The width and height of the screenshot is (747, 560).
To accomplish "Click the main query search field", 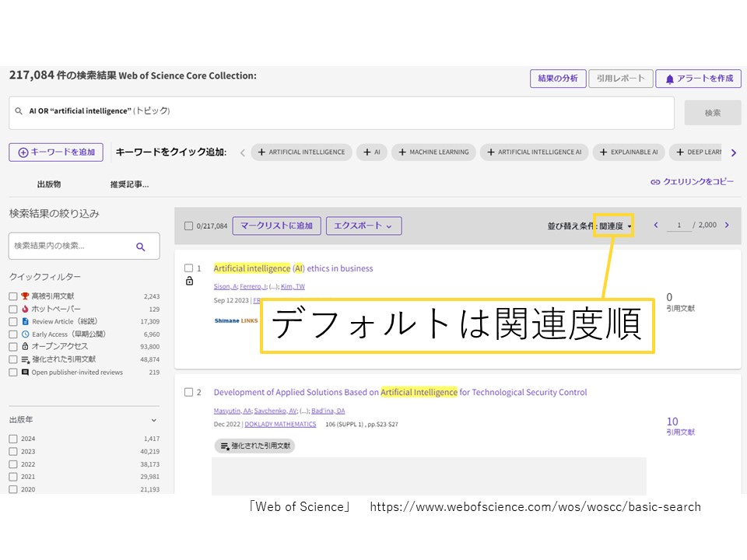I will pos(341,113).
